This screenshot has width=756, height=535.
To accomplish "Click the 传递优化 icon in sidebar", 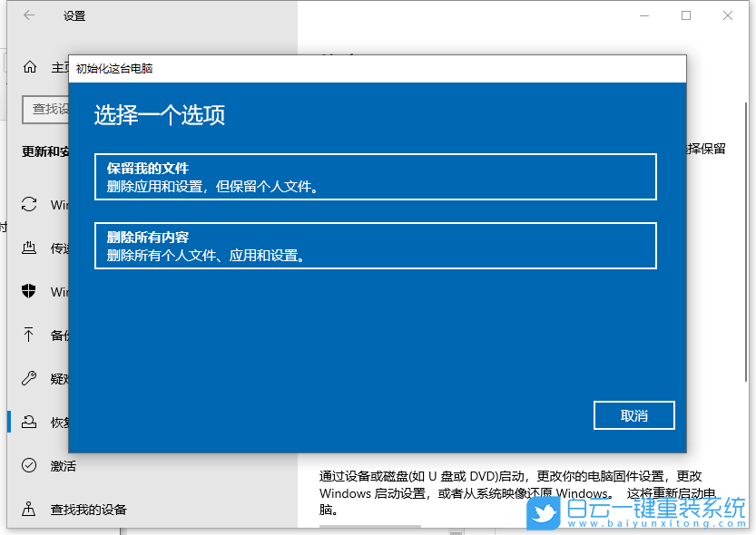I will [x=26, y=248].
